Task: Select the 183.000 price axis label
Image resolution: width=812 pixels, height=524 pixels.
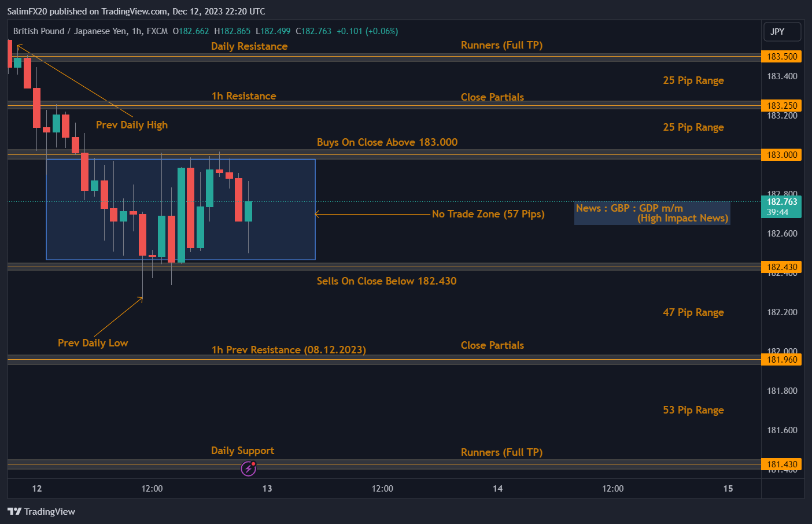Action: [x=781, y=155]
